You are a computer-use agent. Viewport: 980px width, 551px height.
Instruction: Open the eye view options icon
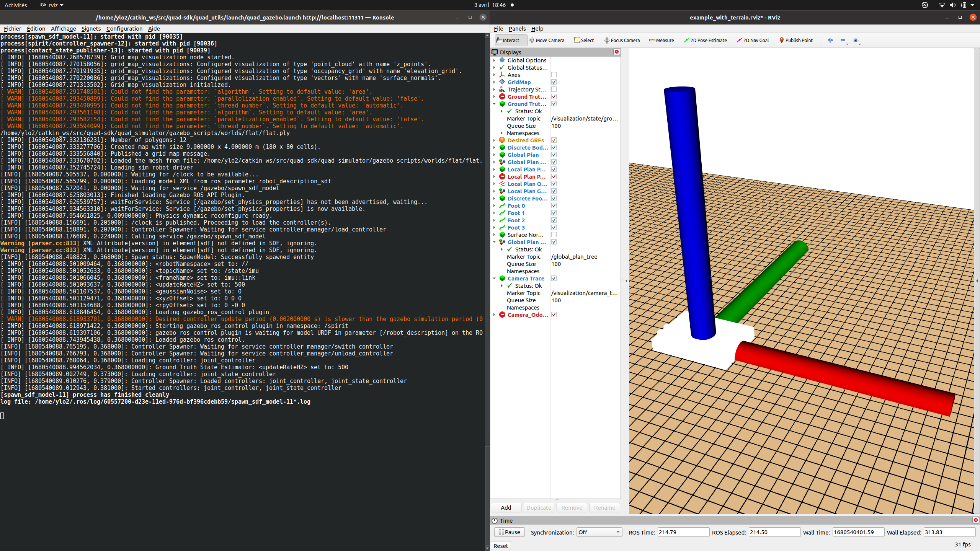(856, 40)
